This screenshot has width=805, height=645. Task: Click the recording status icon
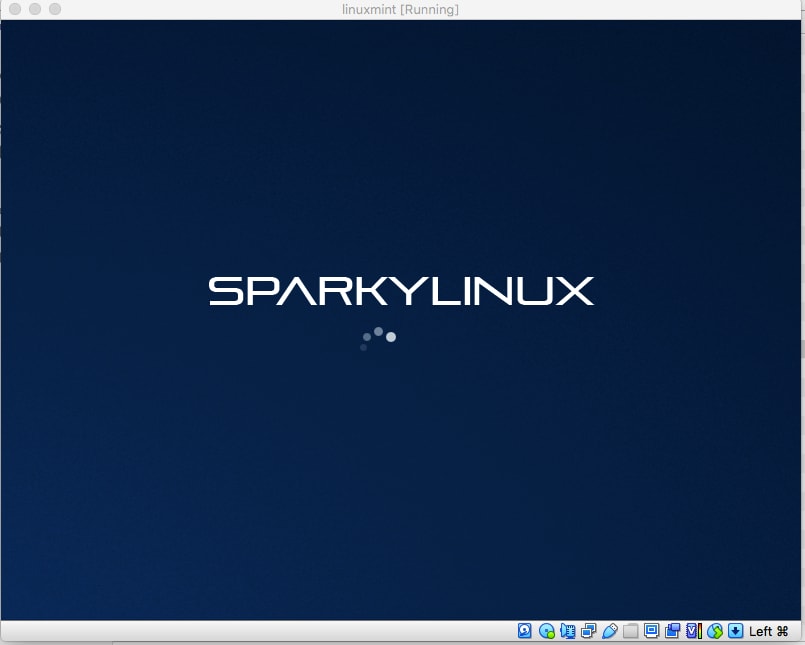[673, 631]
